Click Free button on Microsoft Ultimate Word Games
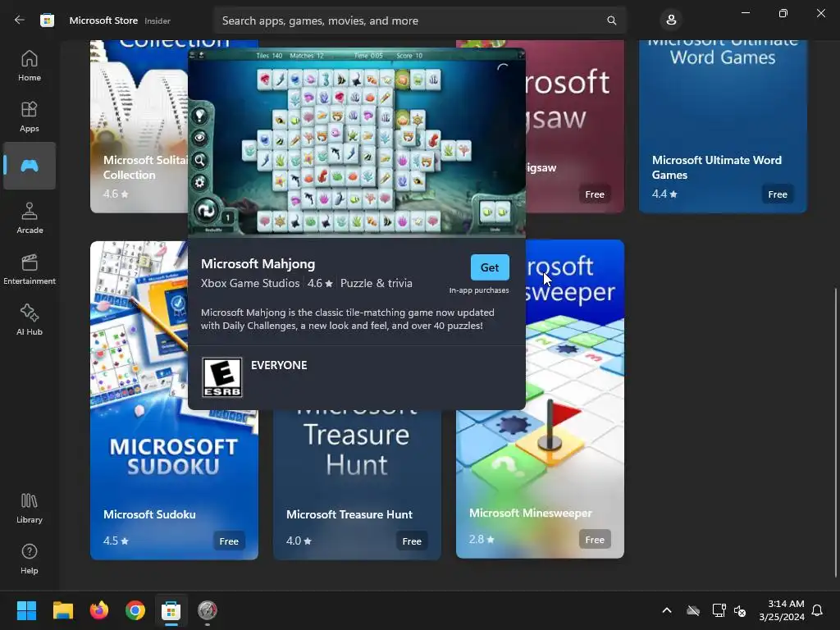The width and height of the screenshot is (840, 630). (778, 194)
